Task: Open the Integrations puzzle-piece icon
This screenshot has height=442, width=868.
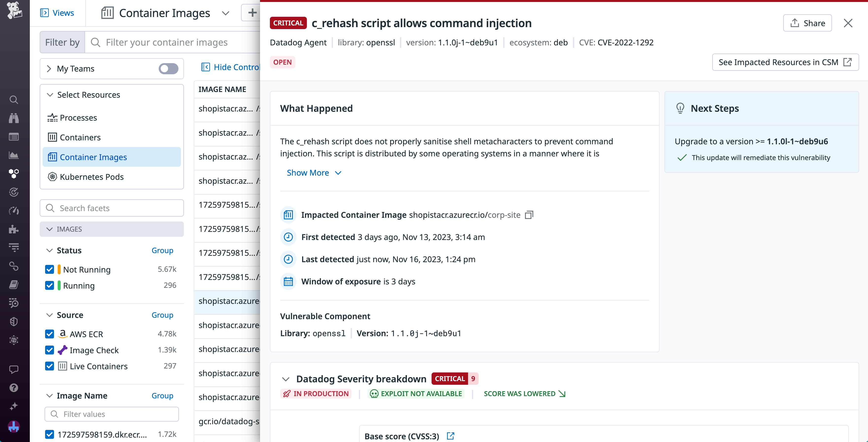Action: 14,230
